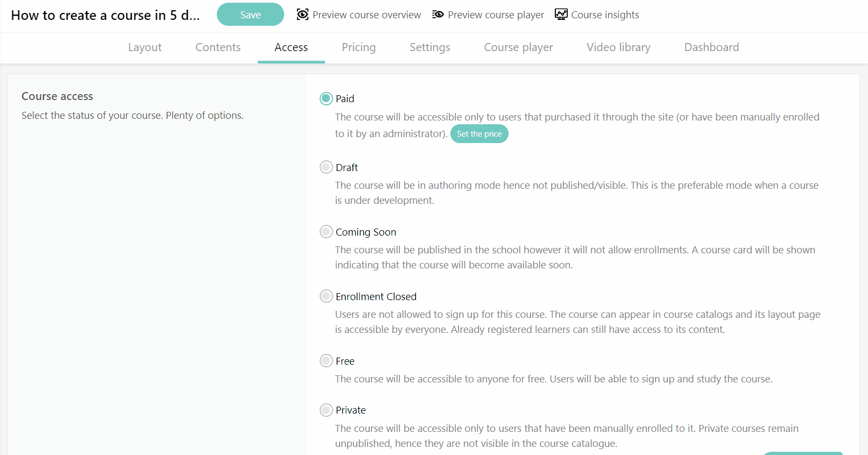Switch to the Course player tab
This screenshot has width=868, height=455.
click(518, 47)
